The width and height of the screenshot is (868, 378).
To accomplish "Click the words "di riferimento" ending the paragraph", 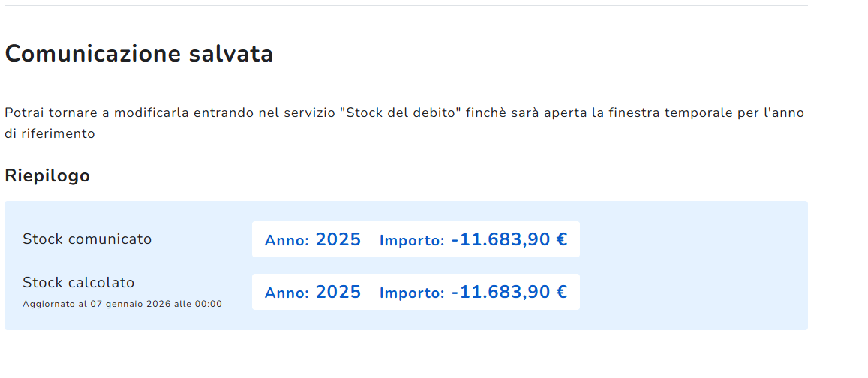I will pyautogui.click(x=50, y=134).
